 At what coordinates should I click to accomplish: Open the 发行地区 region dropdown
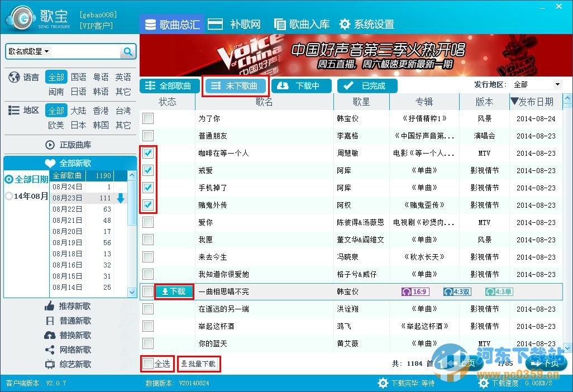(x=537, y=84)
